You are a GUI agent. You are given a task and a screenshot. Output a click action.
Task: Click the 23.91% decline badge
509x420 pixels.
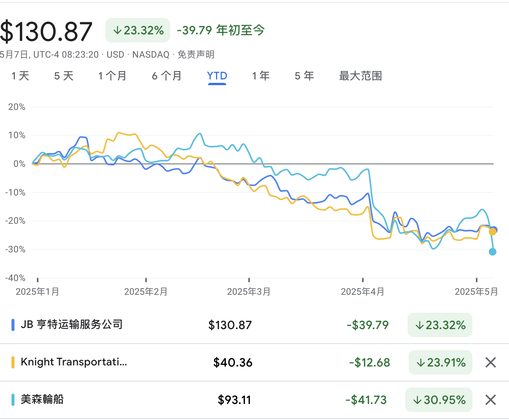[440, 362]
